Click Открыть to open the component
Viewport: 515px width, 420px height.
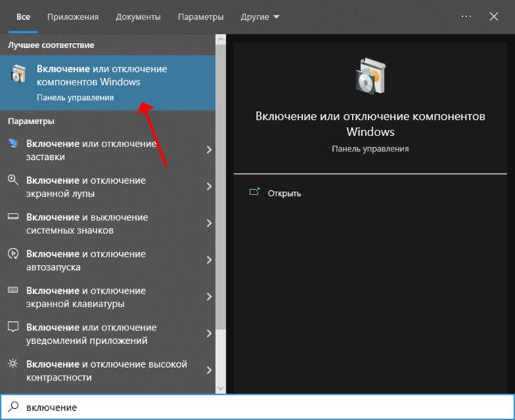(284, 193)
